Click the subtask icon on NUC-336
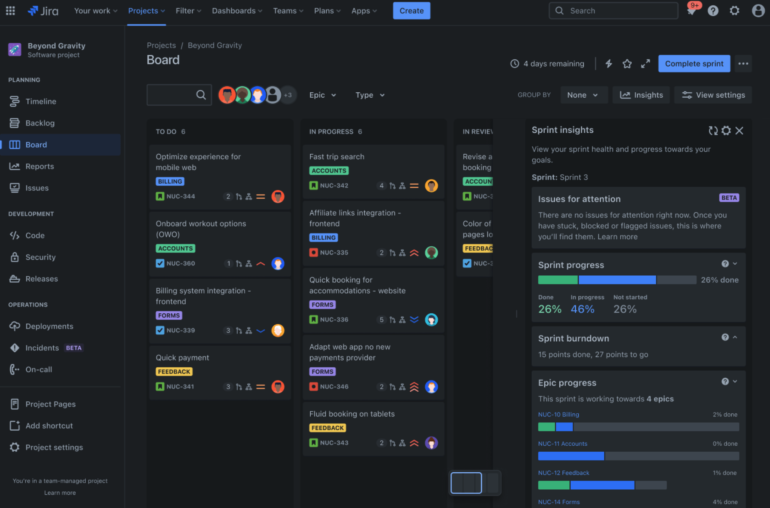Viewport: 770px width, 508px height. coord(402,320)
